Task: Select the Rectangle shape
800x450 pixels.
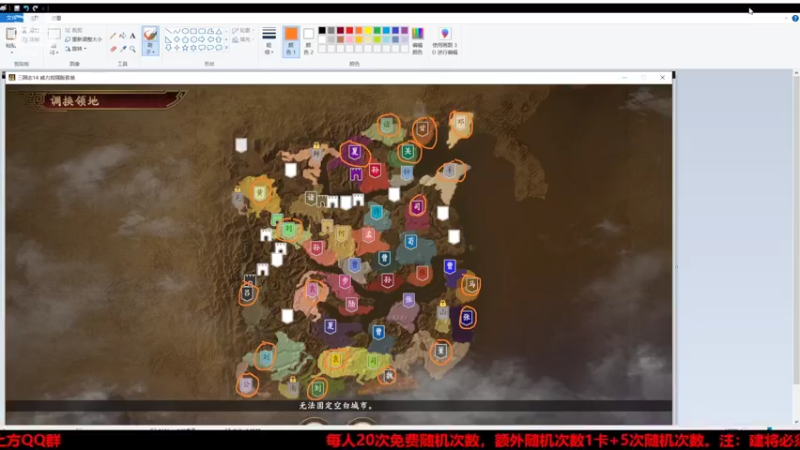Action: pos(194,31)
